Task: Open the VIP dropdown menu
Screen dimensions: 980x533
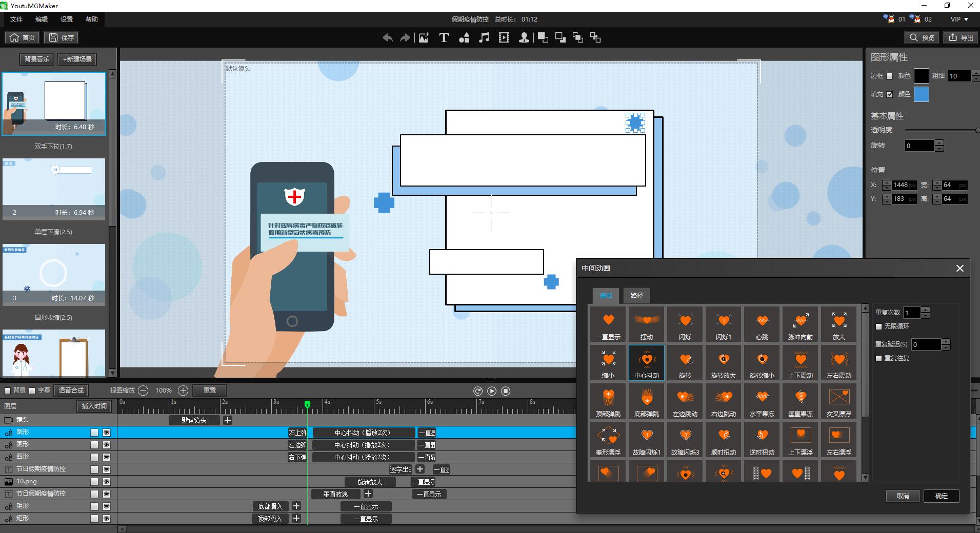Action: point(959,19)
